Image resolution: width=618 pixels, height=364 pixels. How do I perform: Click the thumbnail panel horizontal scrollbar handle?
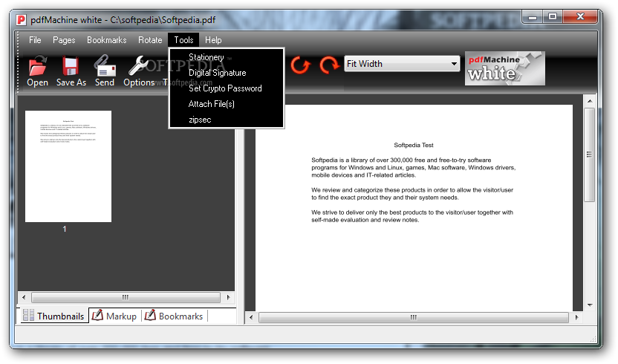point(126,297)
